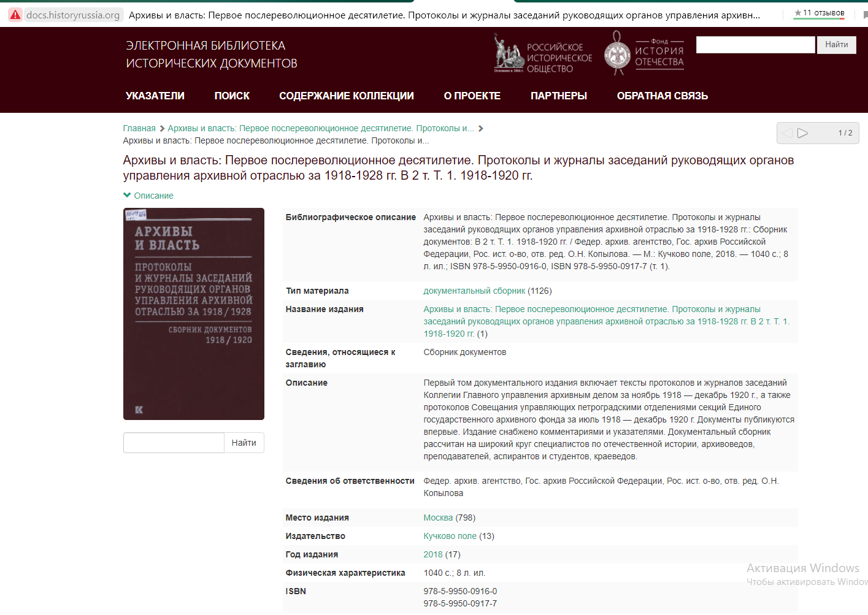This screenshot has height=615, width=868.
Task: Go to the next page arrow
Action: tap(803, 133)
